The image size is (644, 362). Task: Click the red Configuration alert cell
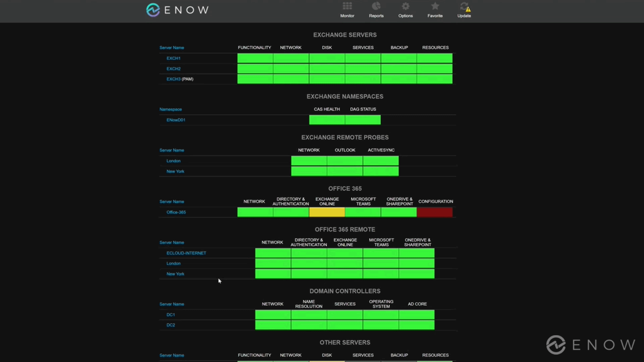point(435,212)
